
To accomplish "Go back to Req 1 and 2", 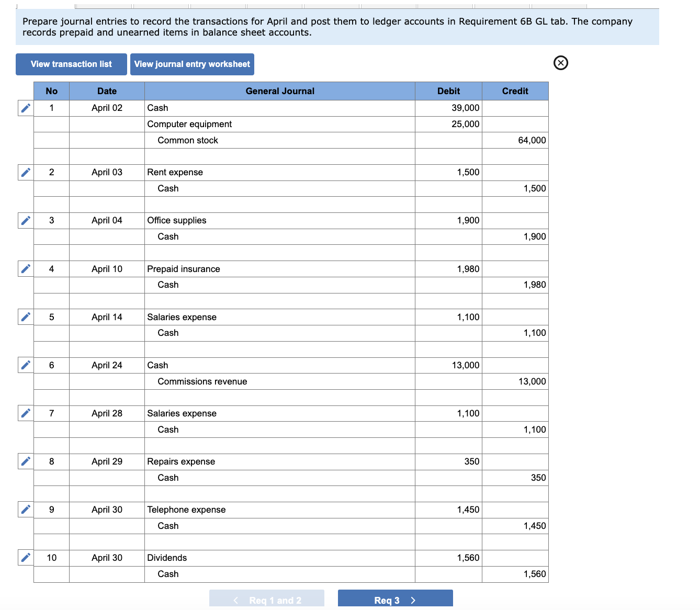I will click(267, 600).
